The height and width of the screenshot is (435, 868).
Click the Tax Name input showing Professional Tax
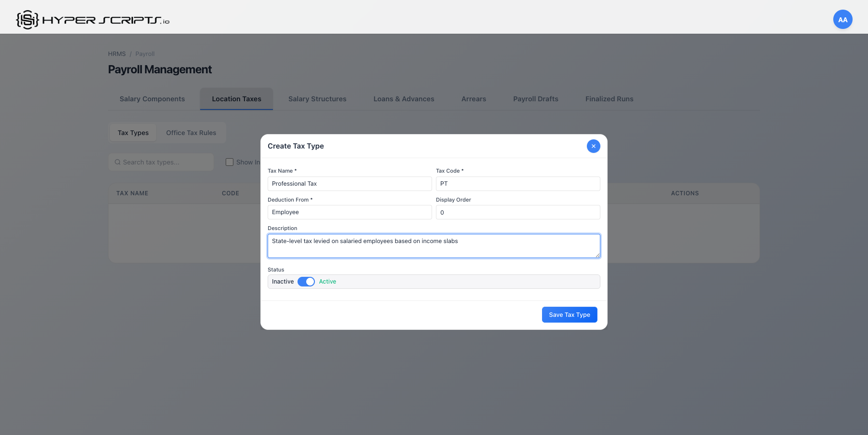350,183
